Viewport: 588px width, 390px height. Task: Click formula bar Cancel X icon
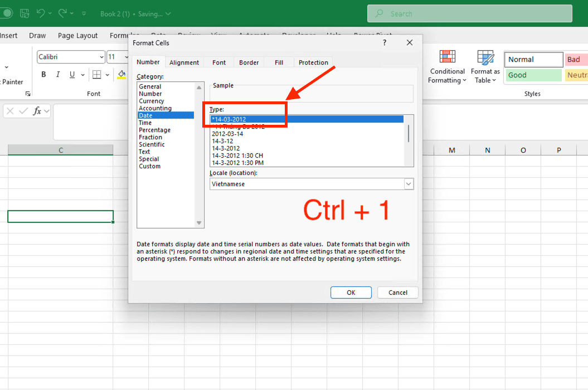[10, 111]
